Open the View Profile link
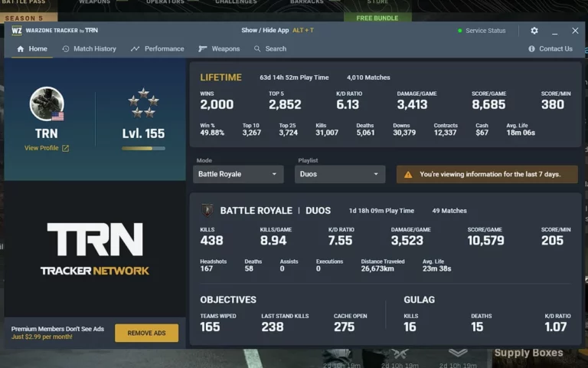The width and height of the screenshot is (588, 368). 41,148
